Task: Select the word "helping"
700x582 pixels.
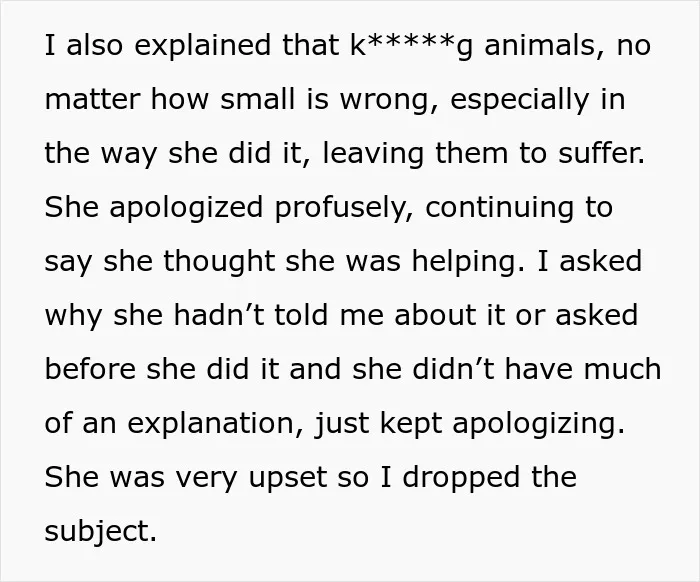Action: pos(468,262)
